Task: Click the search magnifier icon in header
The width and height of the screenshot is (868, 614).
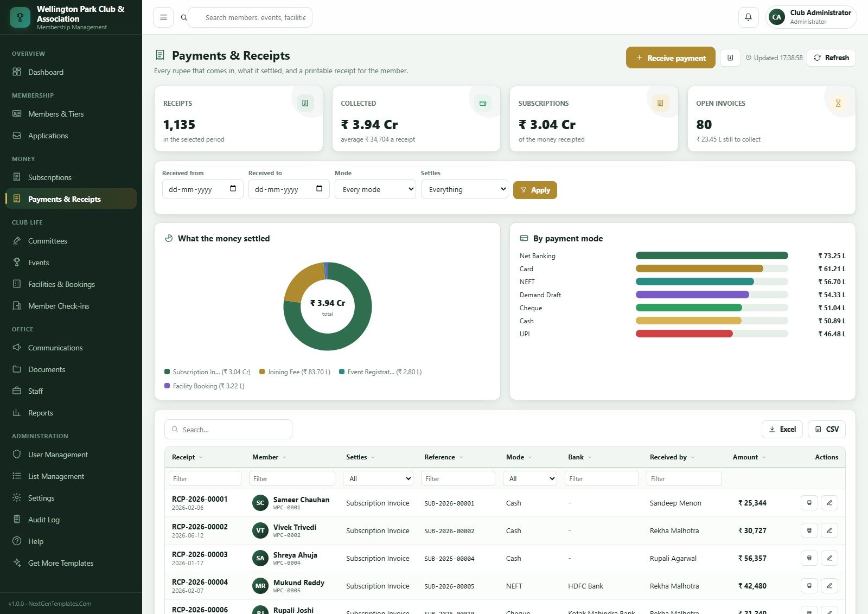Action: click(x=184, y=17)
